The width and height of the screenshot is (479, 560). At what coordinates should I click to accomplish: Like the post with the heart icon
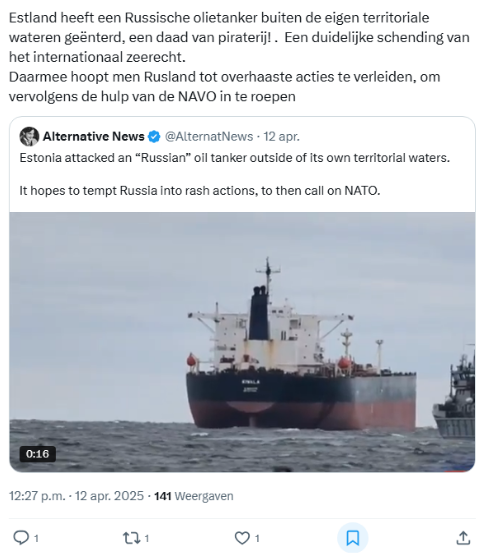click(x=242, y=538)
